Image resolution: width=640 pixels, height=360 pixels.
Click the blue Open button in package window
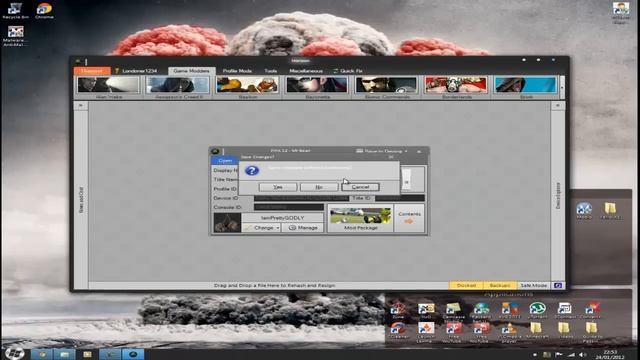point(224,160)
